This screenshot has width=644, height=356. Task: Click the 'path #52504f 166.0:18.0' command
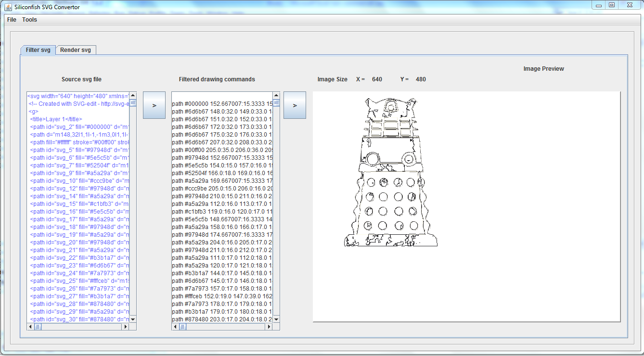222,173
